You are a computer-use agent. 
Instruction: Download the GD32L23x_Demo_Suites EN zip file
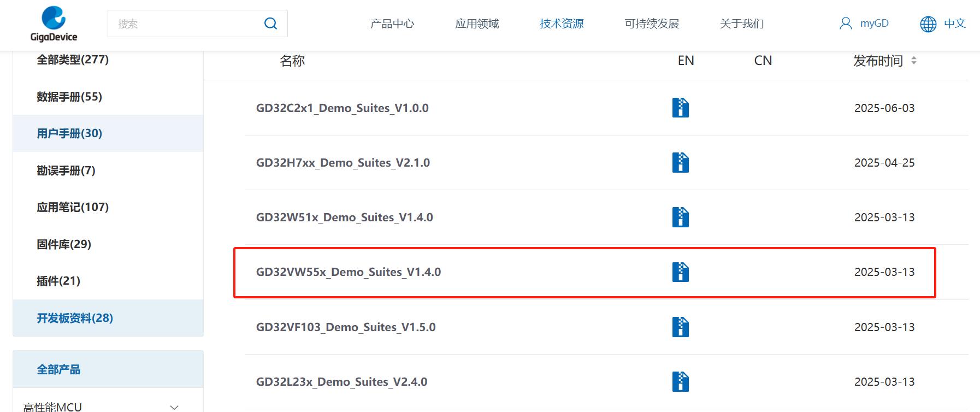[x=681, y=381]
